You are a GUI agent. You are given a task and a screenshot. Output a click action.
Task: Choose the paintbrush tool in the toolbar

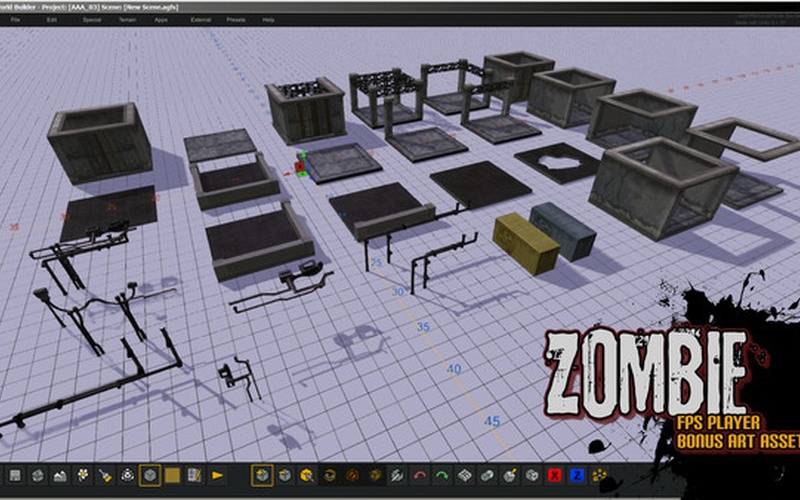pyautogui.click(x=104, y=475)
